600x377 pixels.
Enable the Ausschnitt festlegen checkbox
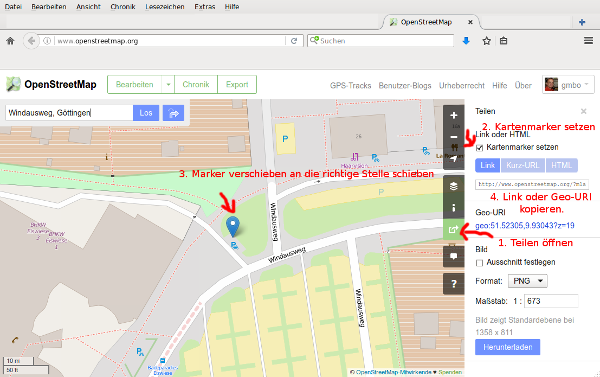tap(479, 263)
